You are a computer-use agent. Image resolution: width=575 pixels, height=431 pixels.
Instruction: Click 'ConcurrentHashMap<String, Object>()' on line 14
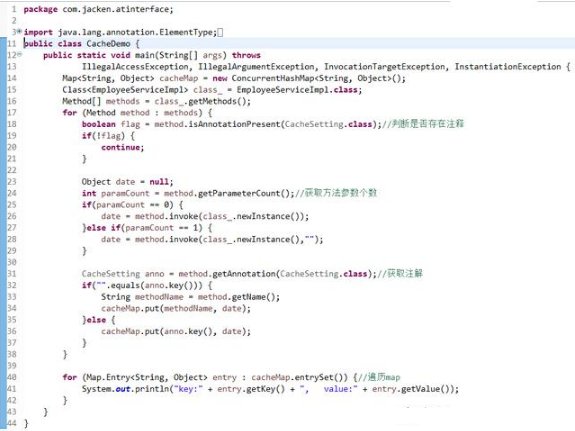coord(318,78)
